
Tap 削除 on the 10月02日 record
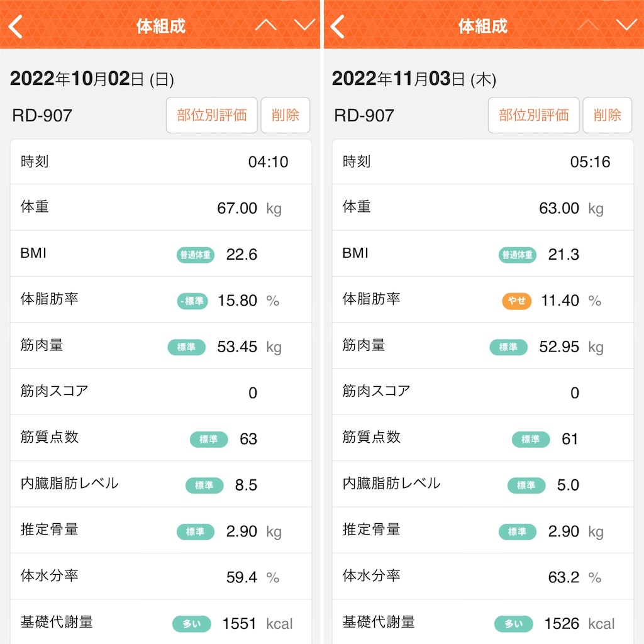[x=286, y=115]
